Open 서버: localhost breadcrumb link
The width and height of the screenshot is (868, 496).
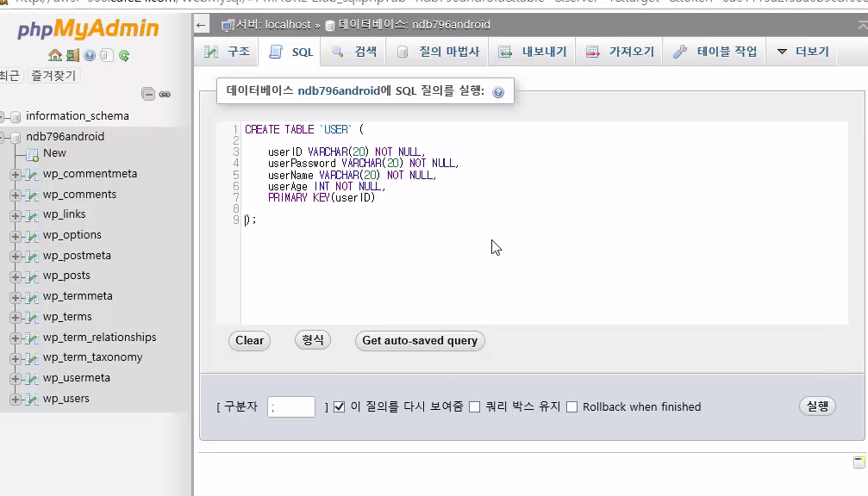coord(273,25)
